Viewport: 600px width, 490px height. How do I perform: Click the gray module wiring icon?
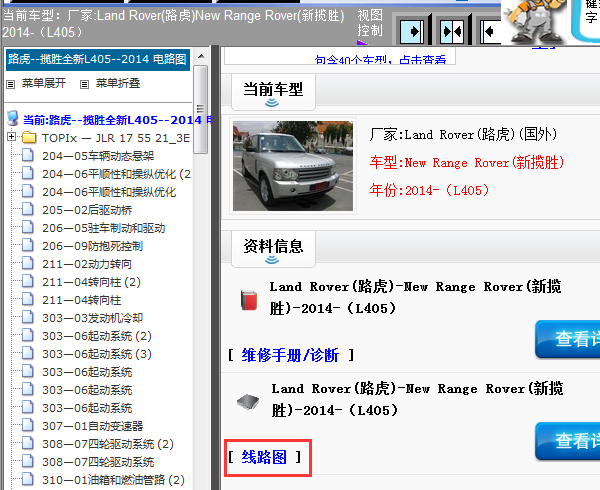248,402
